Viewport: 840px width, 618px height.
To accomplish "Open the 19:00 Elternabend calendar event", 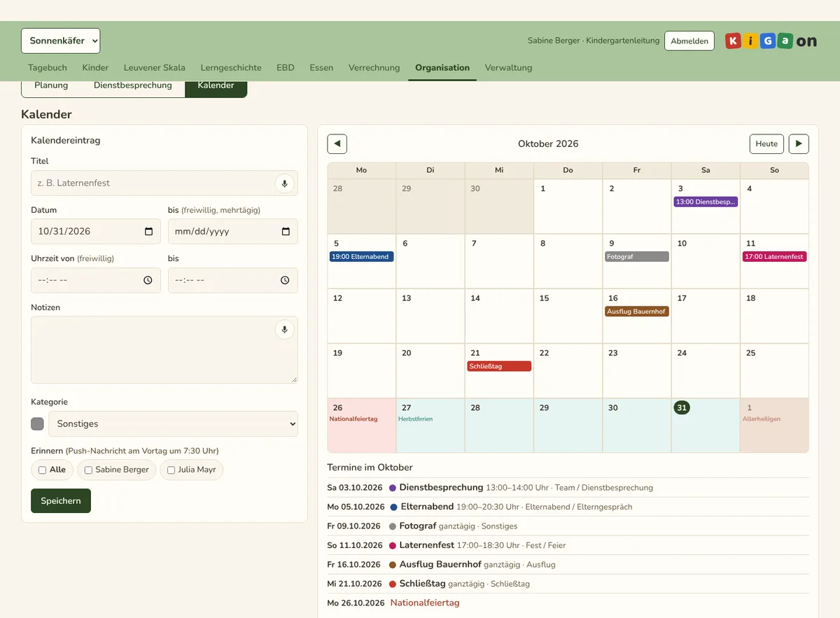I will 361,257.
